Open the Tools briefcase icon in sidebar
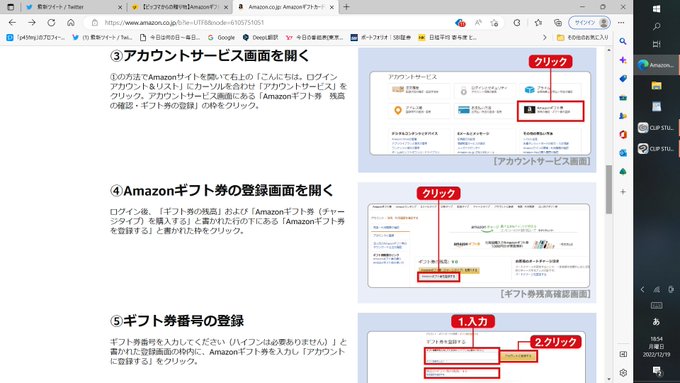The width and height of the screenshot is (680, 383). (x=623, y=97)
